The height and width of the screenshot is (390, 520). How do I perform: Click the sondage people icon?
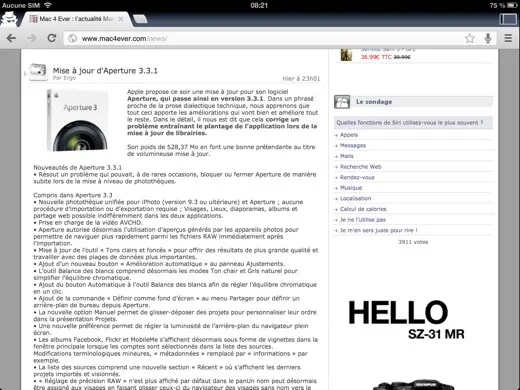point(342,102)
